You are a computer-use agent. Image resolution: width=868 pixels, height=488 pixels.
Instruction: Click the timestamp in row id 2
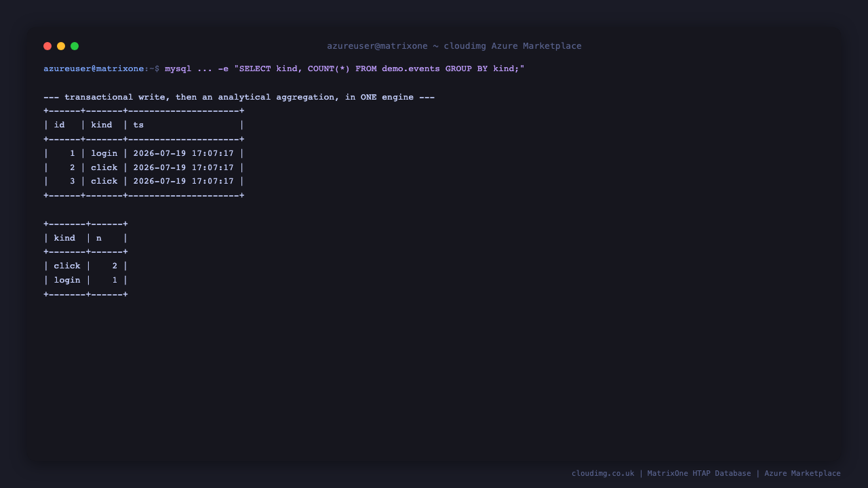[x=184, y=167]
